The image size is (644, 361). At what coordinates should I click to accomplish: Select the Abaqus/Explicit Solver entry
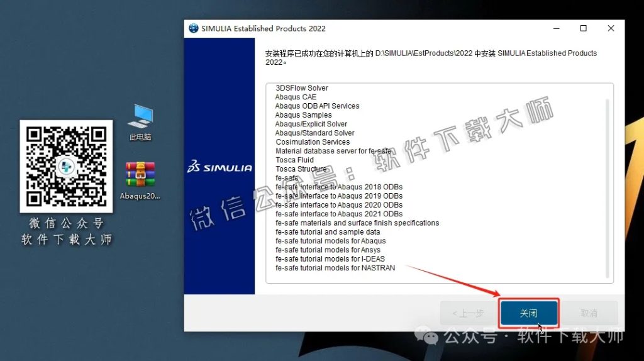311,124
